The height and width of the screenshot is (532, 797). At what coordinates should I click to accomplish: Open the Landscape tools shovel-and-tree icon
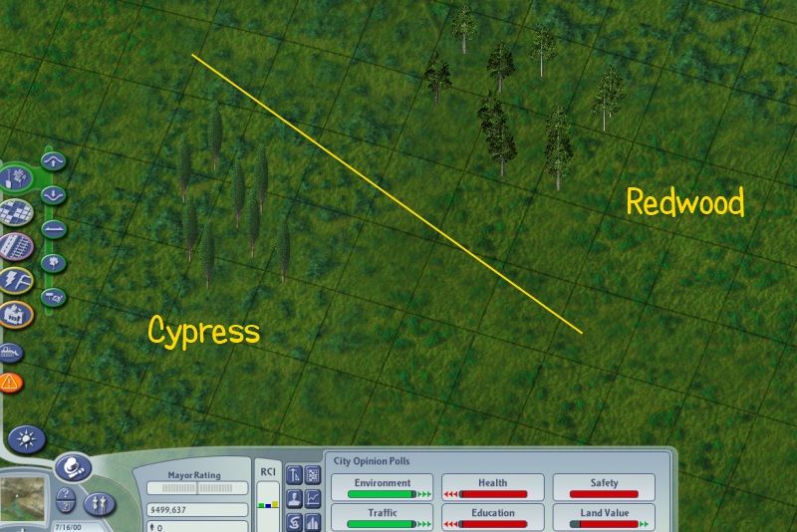pyautogui.click(x=16, y=178)
